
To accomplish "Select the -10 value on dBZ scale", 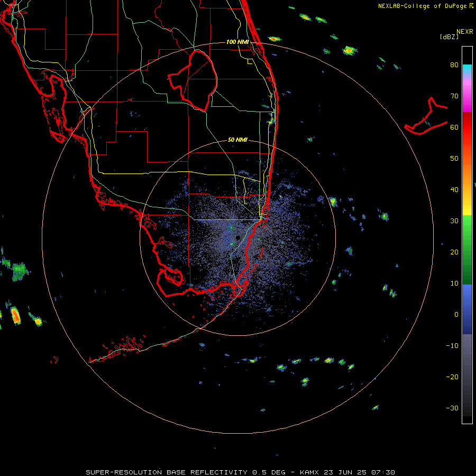I will coord(452,346).
